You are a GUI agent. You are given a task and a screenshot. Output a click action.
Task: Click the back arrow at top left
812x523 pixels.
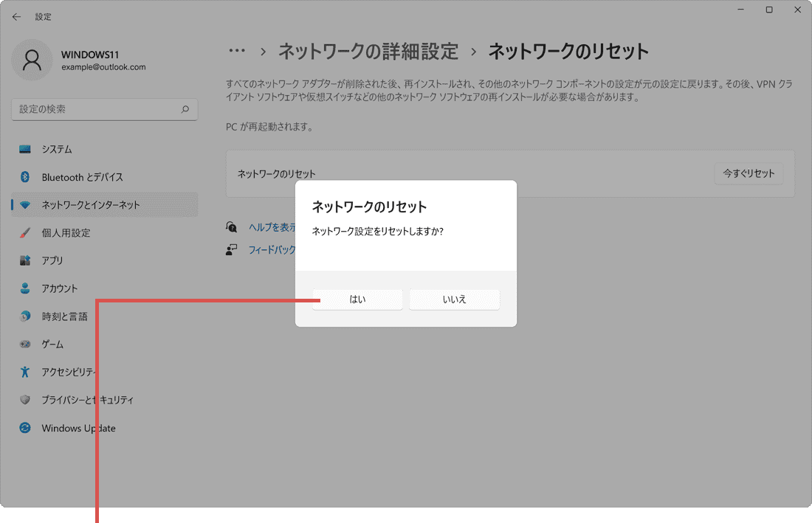pyautogui.click(x=16, y=16)
